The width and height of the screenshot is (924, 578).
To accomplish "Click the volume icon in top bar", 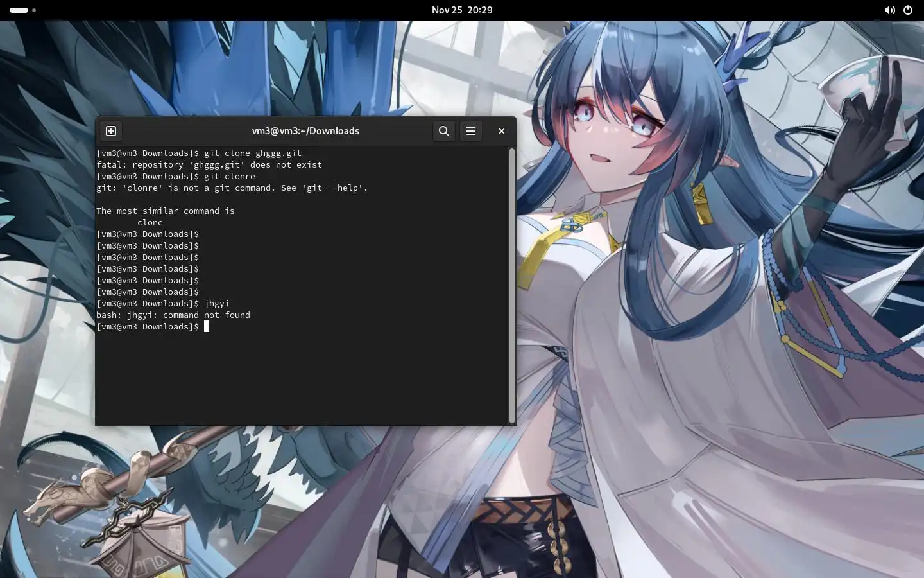I will [889, 10].
